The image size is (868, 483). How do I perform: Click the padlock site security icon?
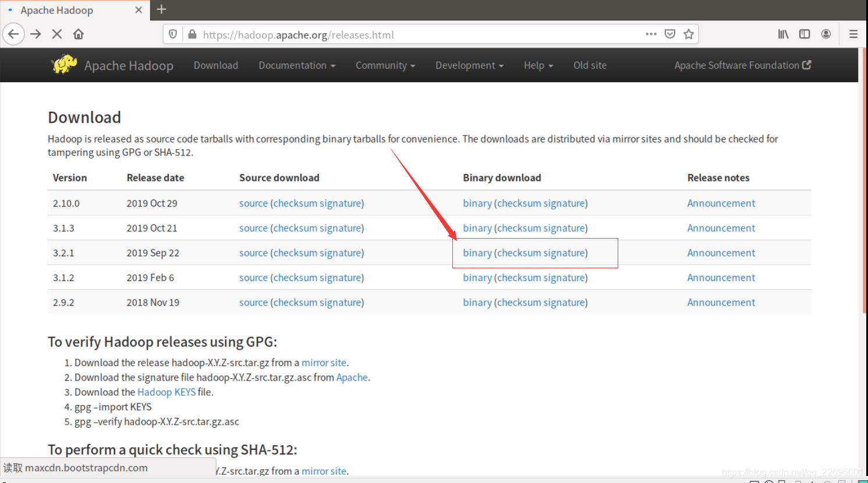192,34
